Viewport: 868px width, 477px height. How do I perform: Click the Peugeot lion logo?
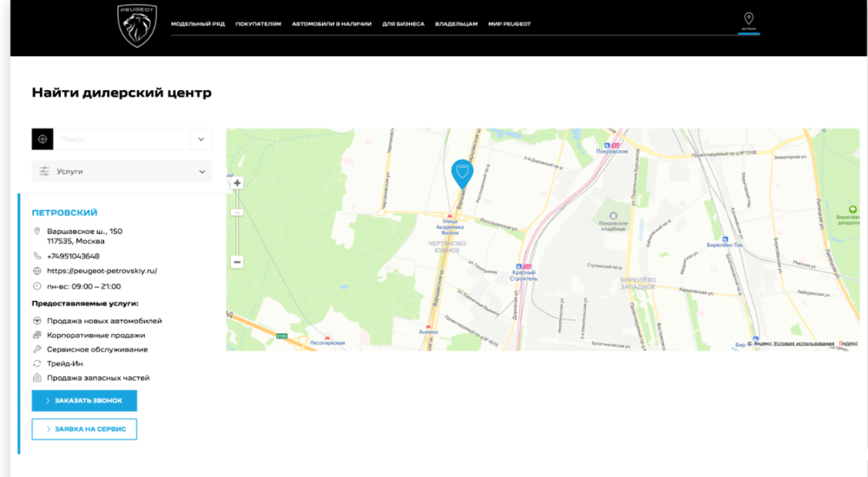coord(137,26)
